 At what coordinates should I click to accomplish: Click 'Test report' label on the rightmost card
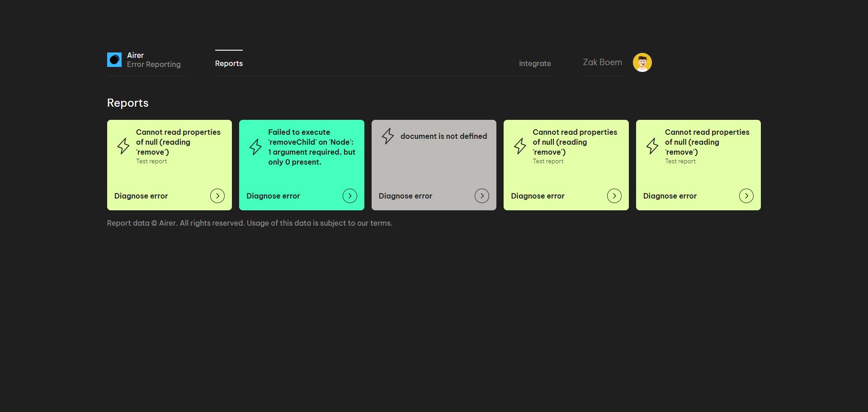[680, 161]
